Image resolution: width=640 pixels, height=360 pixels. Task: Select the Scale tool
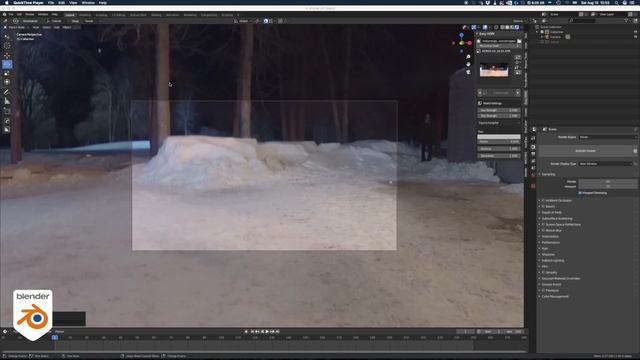(x=7, y=73)
